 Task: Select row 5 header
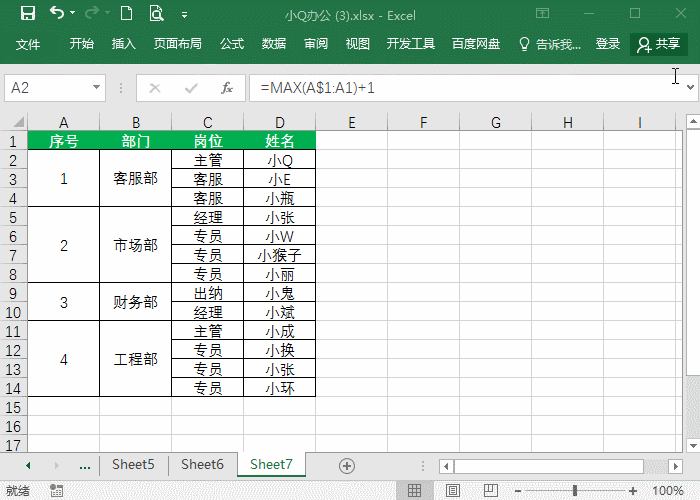(x=13, y=217)
